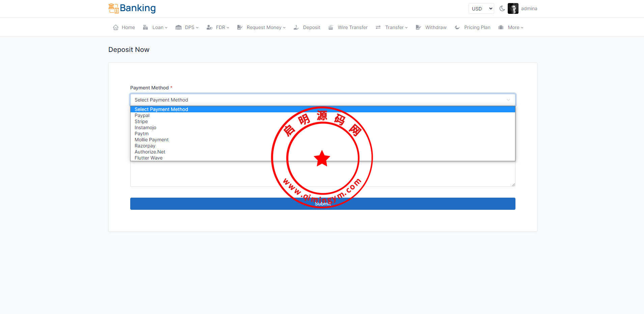Click the Home house icon

pos(116,27)
